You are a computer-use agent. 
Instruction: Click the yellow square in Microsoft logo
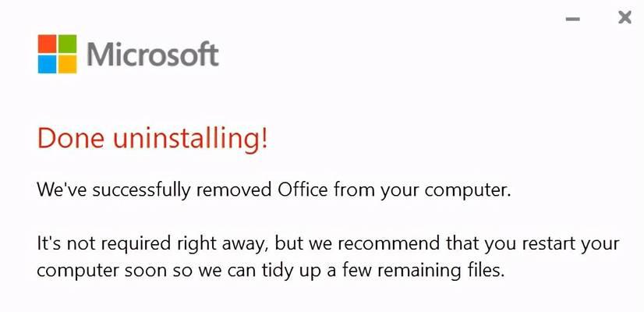(67, 64)
